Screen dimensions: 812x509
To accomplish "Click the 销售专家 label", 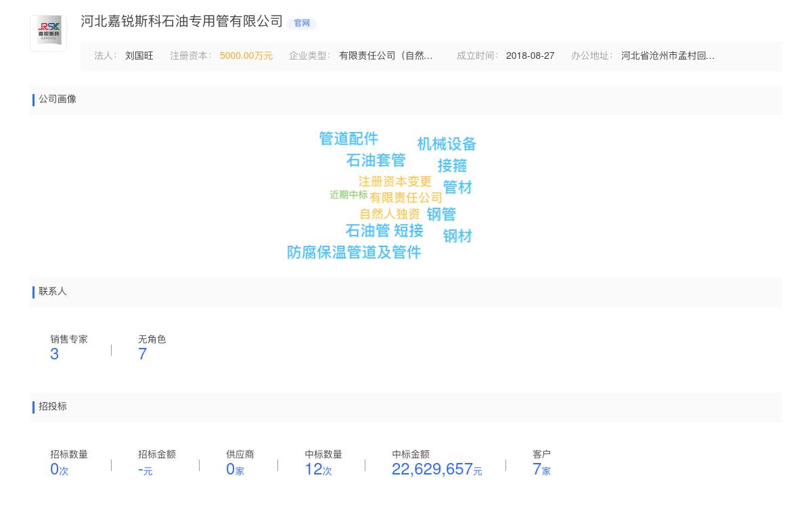I will pos(69,340).
